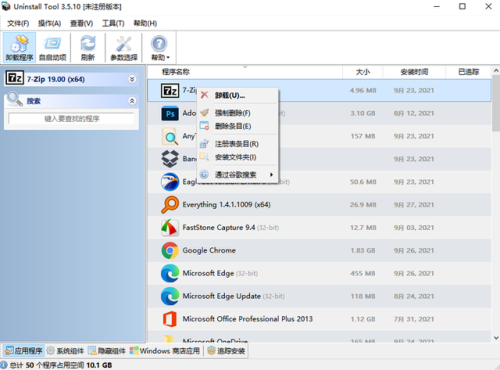The image size is (500, 370).
Task: Select the AnyTXT magnifier document icon
Action: (170, 136)
